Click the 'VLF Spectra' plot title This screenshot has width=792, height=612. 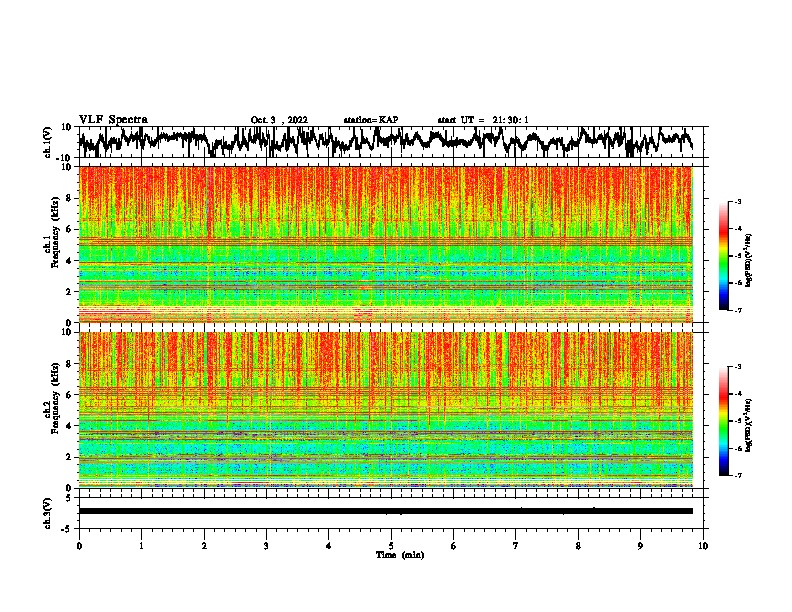pos(113,120)
